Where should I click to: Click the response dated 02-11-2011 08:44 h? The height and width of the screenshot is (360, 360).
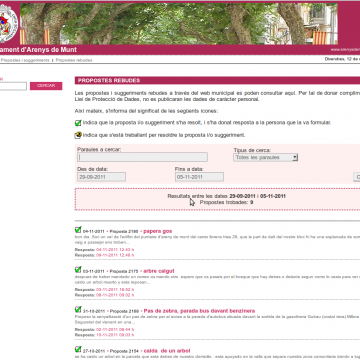click(x=115, y=330)
